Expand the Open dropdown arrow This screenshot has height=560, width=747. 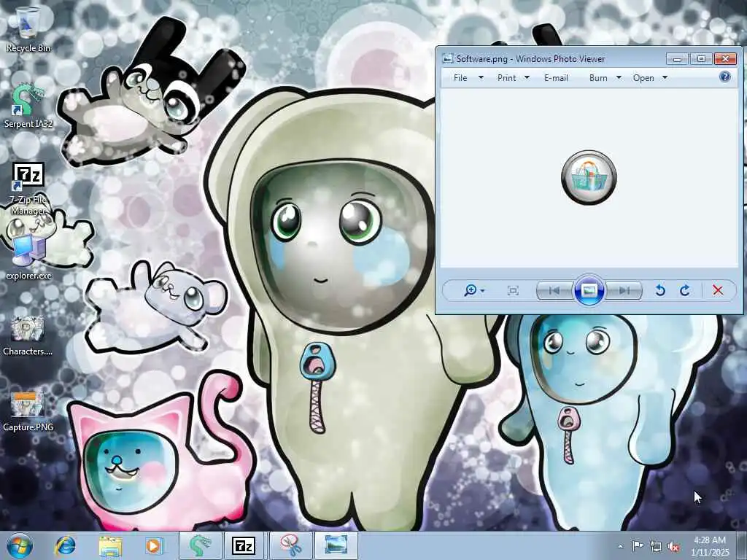point(665,77)
